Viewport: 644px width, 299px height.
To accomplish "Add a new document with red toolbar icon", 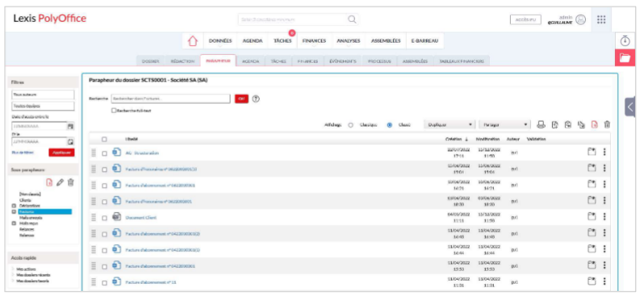I will [x=594, y=125].
